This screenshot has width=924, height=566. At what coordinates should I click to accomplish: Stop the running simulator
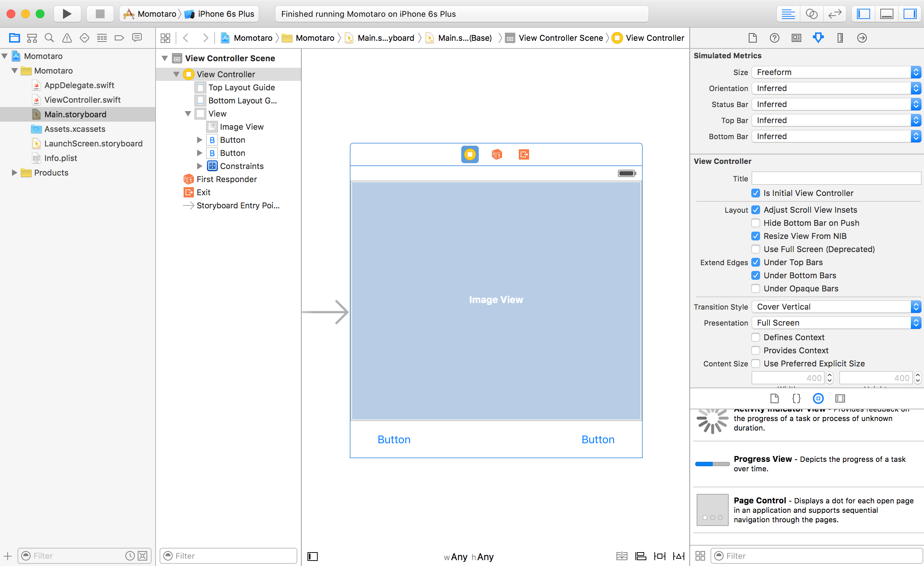coord(99,14)
